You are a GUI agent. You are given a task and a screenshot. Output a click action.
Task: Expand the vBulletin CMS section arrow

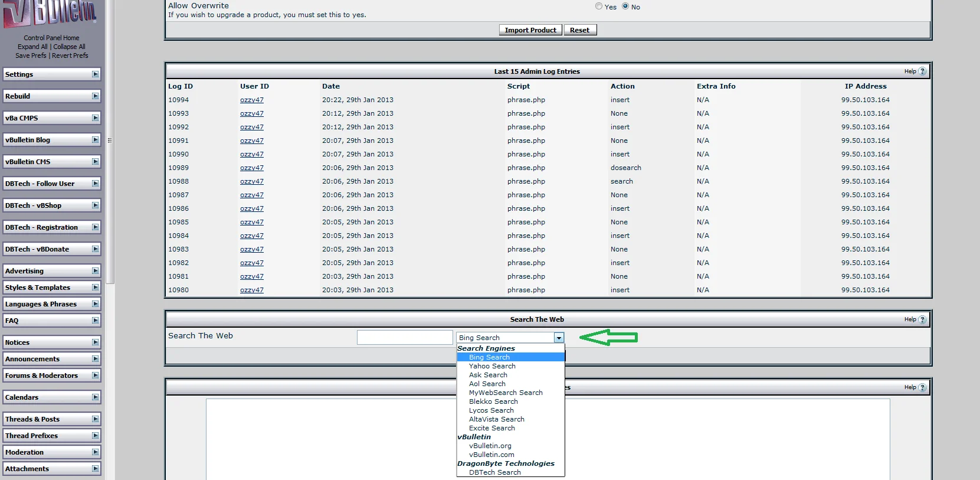coord(95,162)
